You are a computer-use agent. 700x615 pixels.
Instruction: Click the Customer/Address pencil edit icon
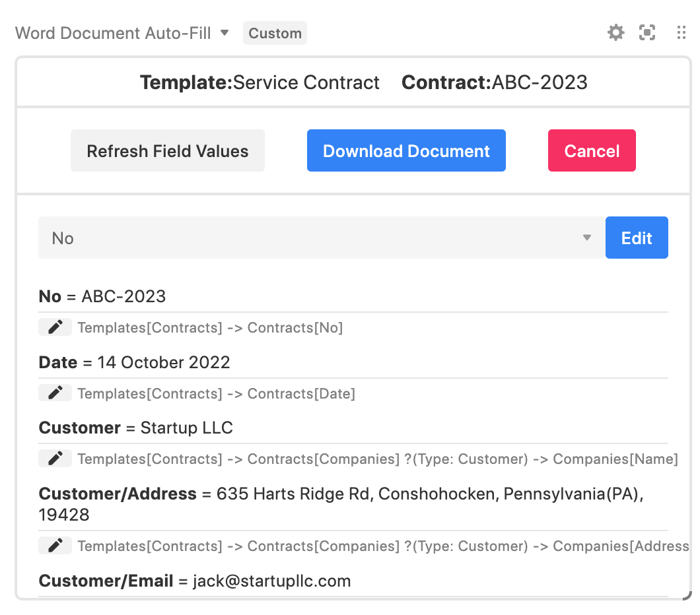point(55,545)
